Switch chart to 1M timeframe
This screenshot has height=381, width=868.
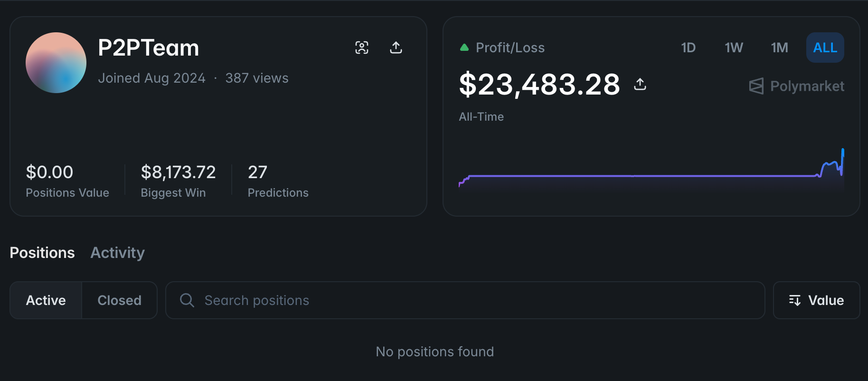pyautogui.click(x=779, y=48)
